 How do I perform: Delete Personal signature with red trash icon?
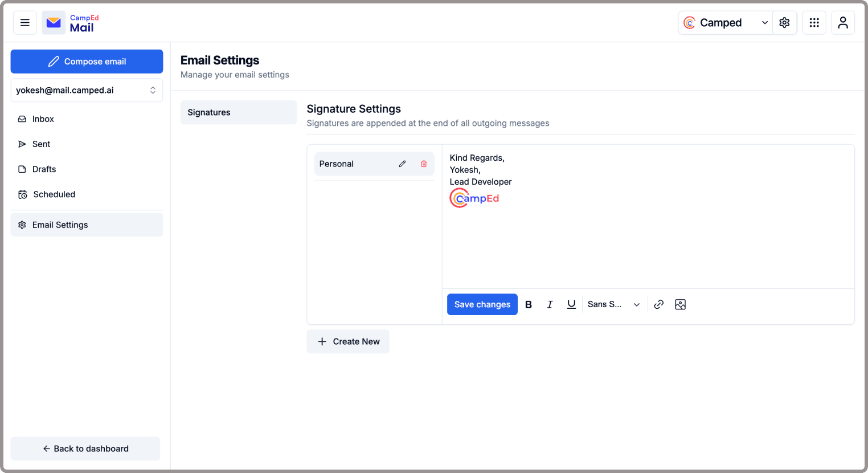click(x=424, y=164)
